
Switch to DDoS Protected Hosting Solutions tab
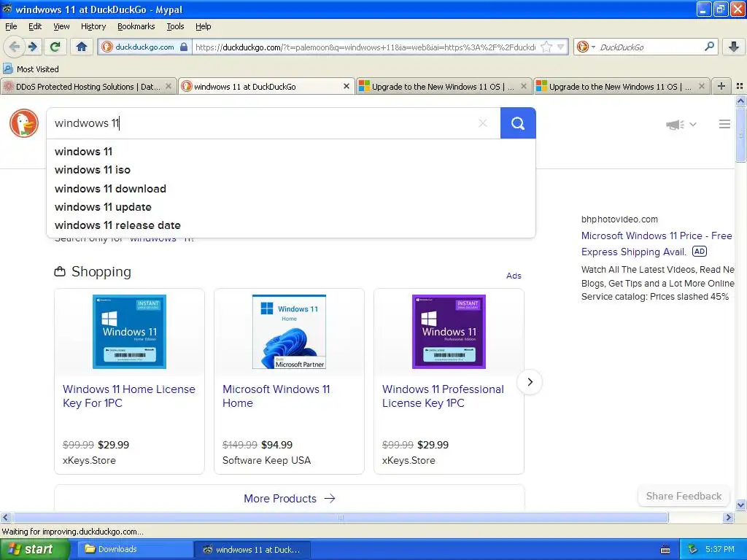click(x=88, y=86)
